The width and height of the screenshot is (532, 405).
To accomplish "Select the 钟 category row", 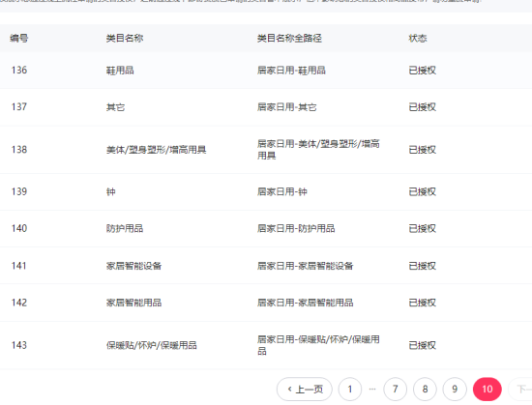I will pyautogui.click(x=266, y=191).
